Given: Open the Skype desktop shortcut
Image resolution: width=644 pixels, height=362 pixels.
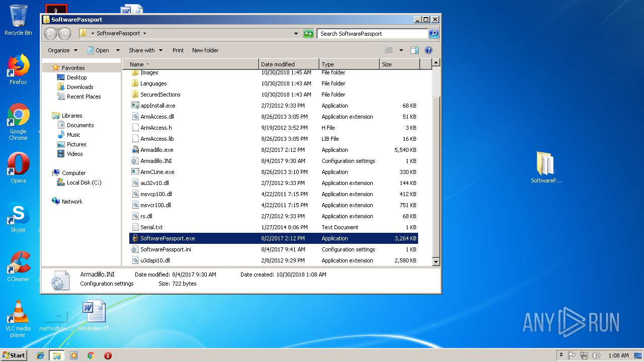Looking at the screenshot, I should (18, 218).
